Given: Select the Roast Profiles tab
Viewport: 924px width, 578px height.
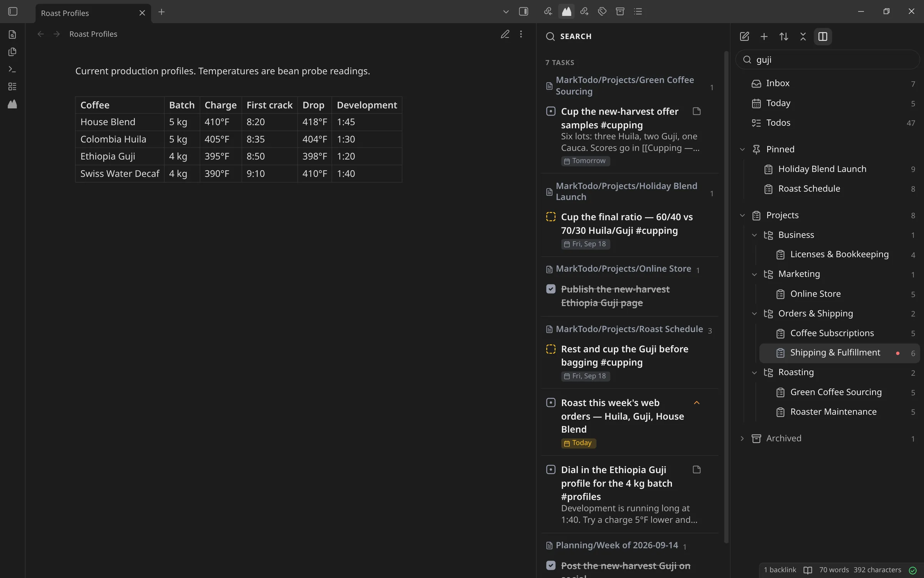Looking at the screenshot, I should pos(94,13).
